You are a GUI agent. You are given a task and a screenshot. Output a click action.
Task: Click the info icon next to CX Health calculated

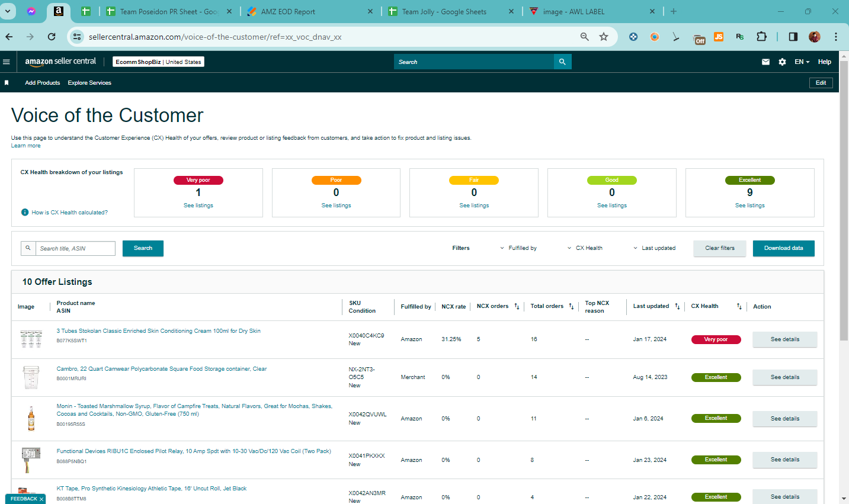(x=25, y=212)
